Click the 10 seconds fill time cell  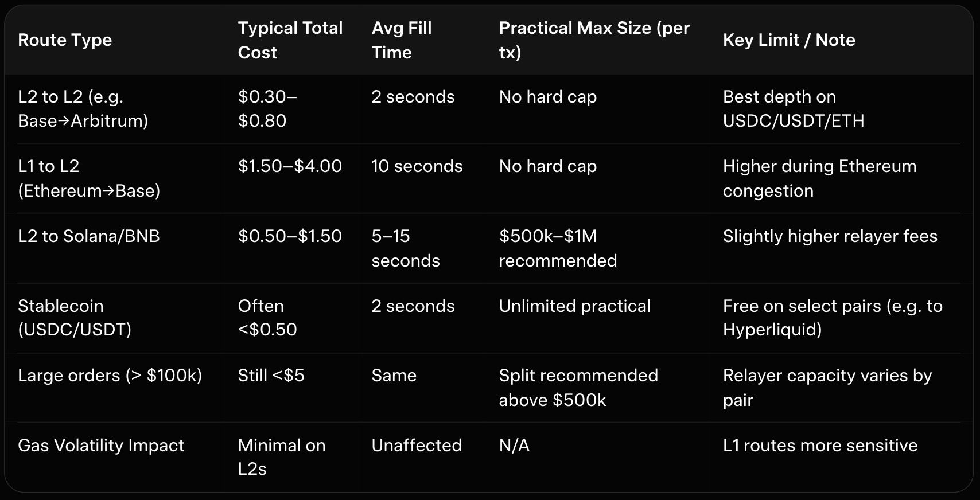coord(417,166)
